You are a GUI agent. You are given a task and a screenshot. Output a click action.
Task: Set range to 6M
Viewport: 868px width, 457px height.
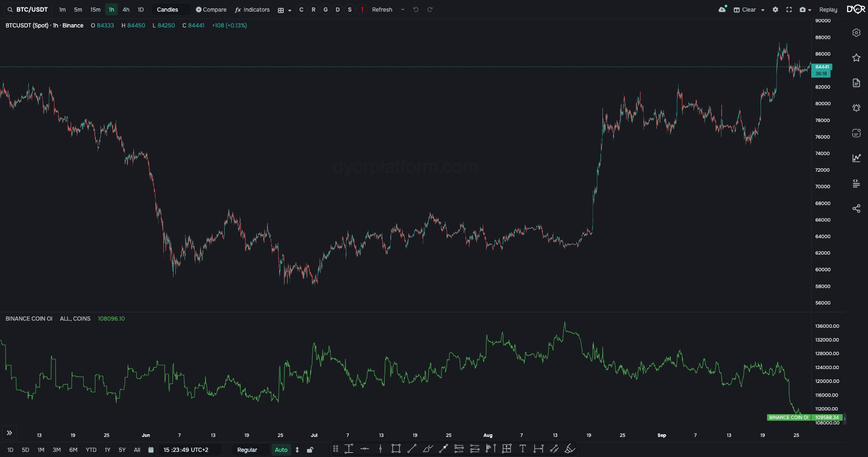coord(73,450)
